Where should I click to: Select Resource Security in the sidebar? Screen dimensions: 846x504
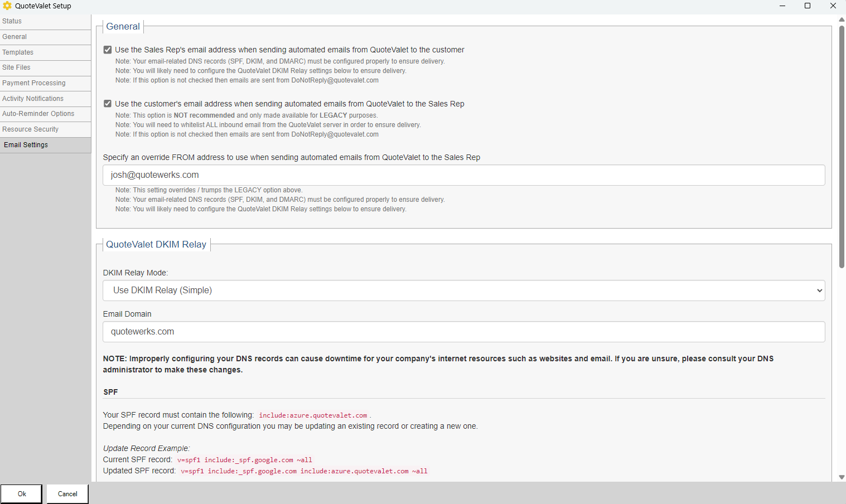[45, 129]
